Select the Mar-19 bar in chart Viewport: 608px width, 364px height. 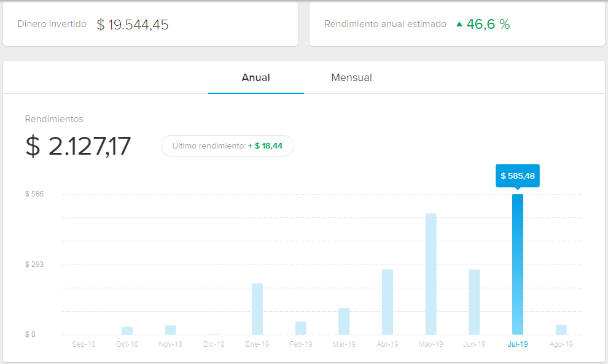click(x=344, y=322)
